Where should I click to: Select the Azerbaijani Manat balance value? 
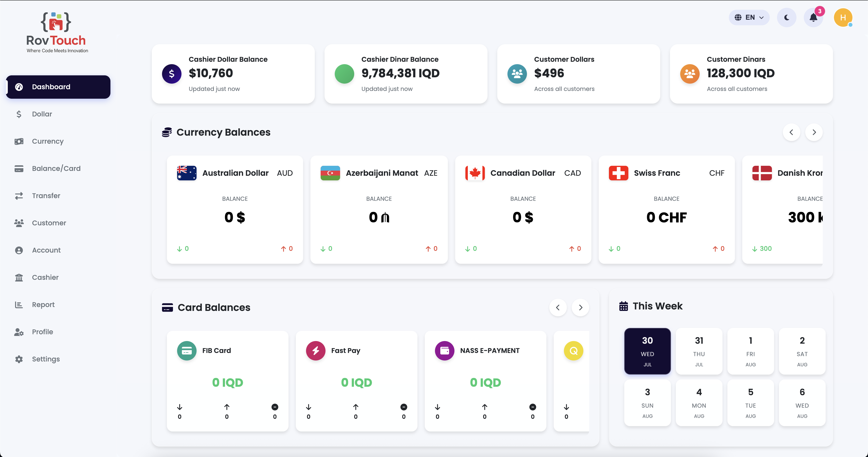(x=379, y=218)
